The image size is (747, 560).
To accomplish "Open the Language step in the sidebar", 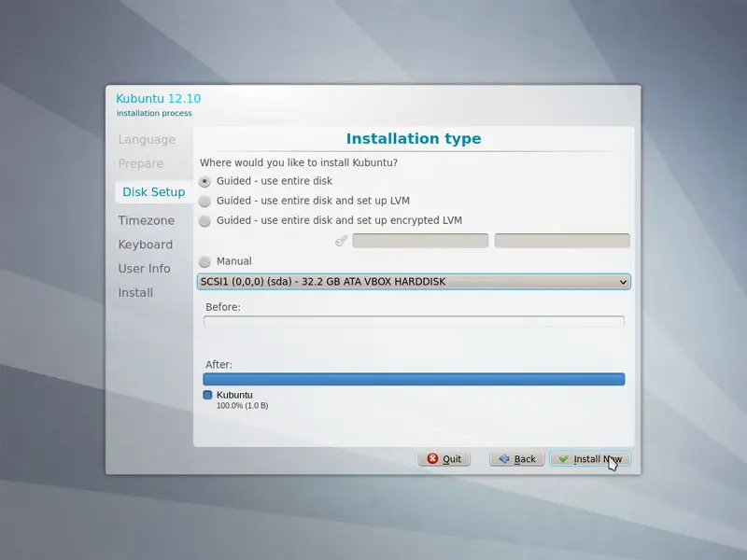I will (147, 139).
